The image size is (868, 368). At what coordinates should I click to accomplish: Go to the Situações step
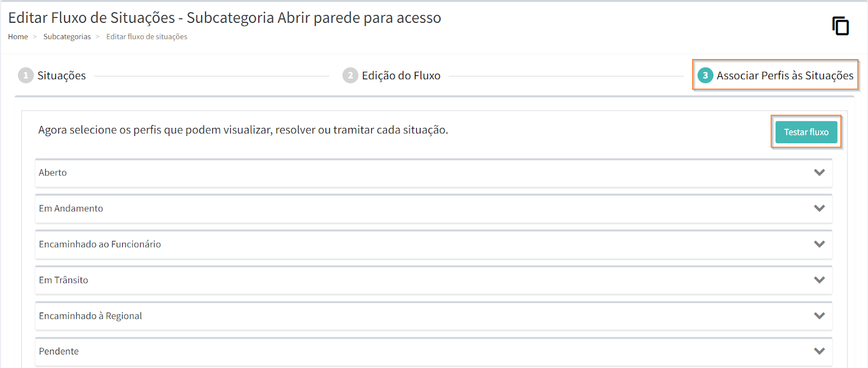[x=61, y=76]
